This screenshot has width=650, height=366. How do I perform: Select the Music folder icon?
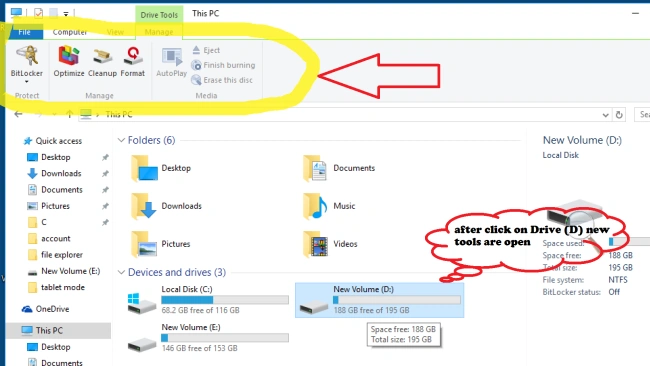coord(315,206)
